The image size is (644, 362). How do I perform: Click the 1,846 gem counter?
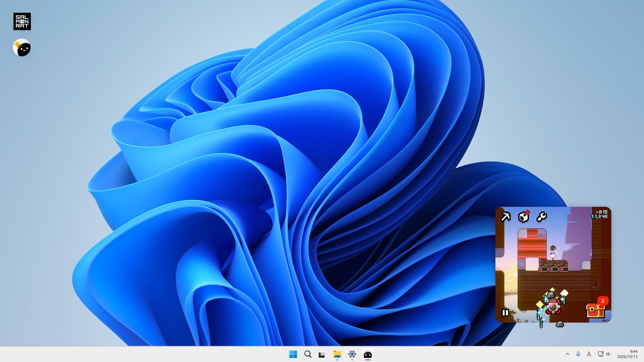coord(600,216)
